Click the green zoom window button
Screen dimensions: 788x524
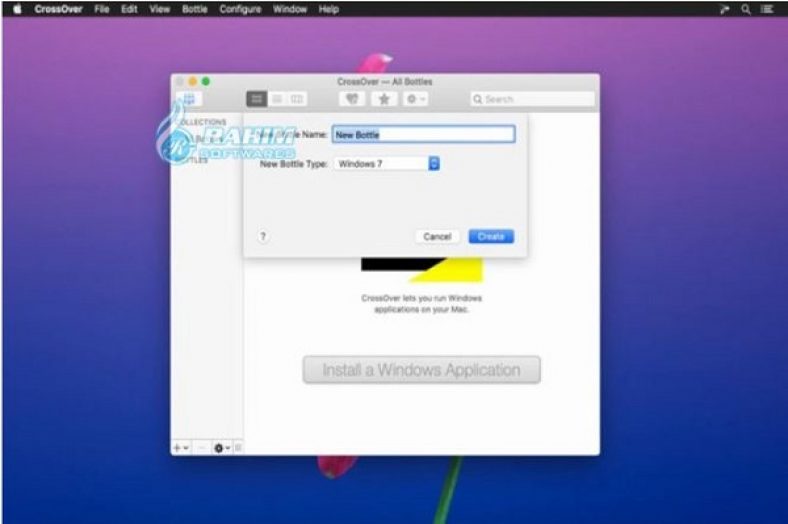206,81
